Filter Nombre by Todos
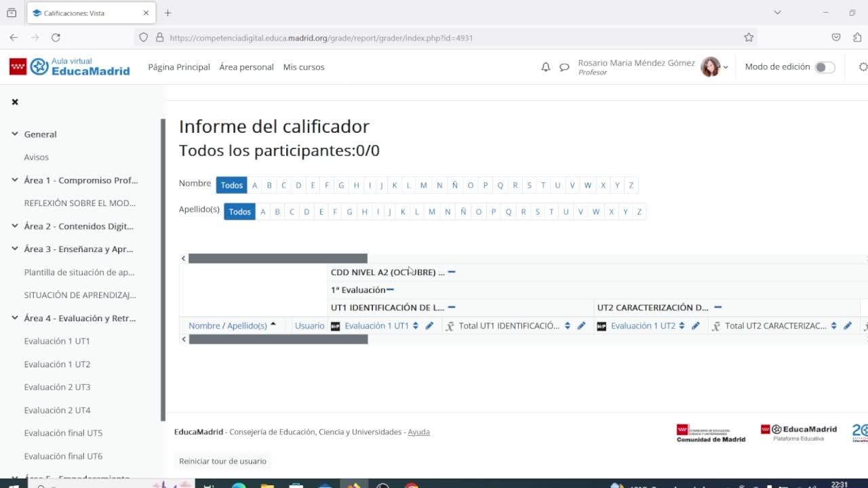The width and height of the screenshot is (868, 488). coord(232,185)
